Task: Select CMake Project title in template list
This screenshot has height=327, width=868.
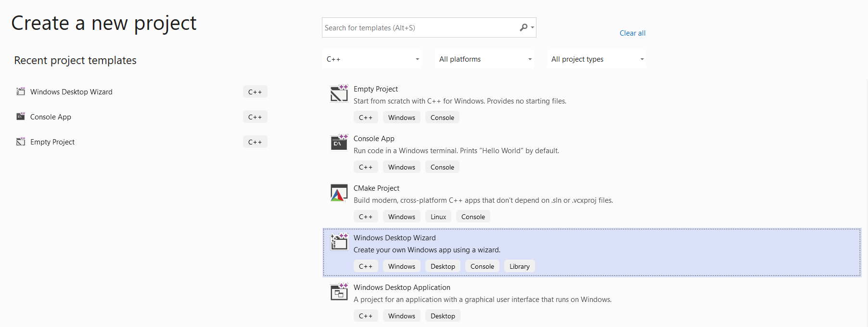Action: tap(376, 188)
